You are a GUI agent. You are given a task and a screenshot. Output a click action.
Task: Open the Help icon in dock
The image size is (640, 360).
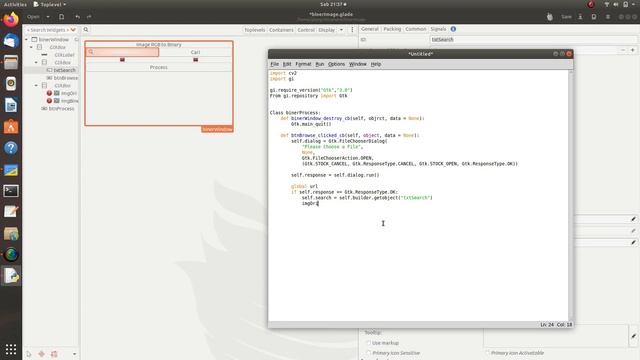(x=11, y=148)
